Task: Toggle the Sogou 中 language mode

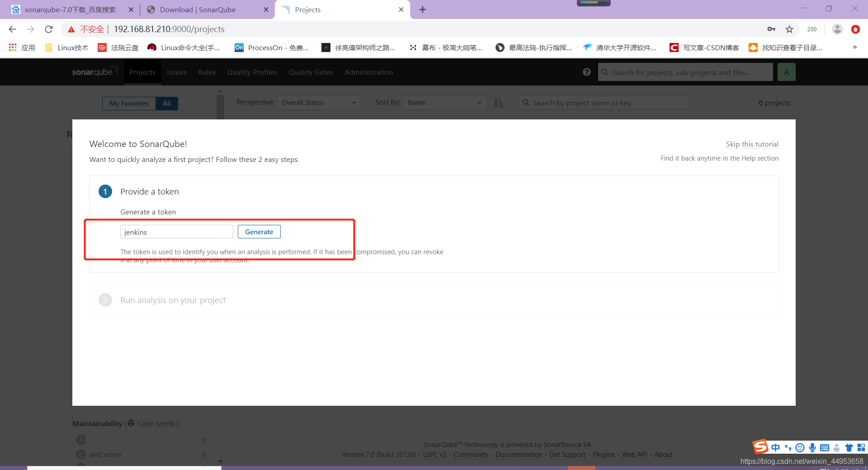Action: click(776, 448)
